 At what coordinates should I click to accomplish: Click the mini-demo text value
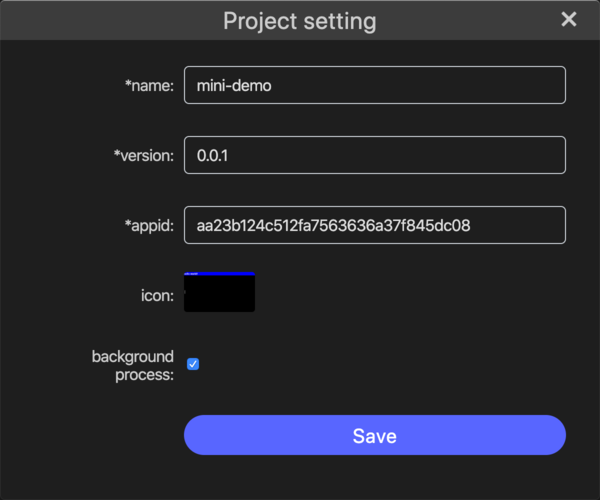234,86
